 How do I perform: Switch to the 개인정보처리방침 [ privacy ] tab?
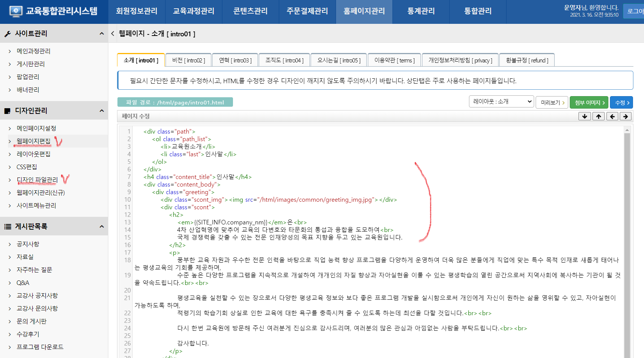tap(460, 60)
